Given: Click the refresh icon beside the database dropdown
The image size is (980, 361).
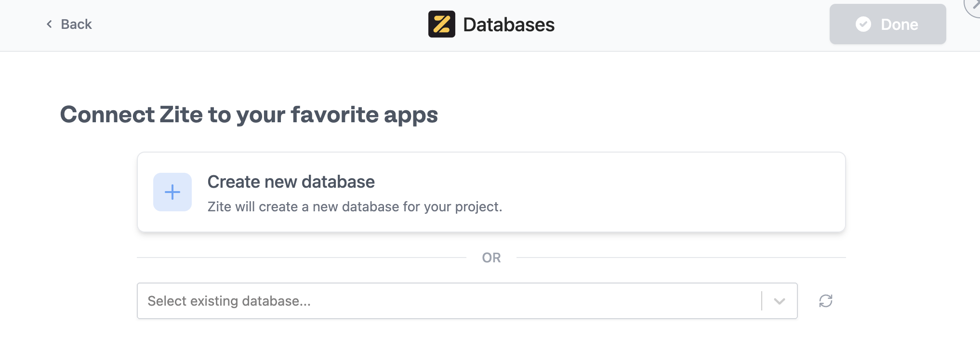Looking at the screenshot, I should coord(826,301).
